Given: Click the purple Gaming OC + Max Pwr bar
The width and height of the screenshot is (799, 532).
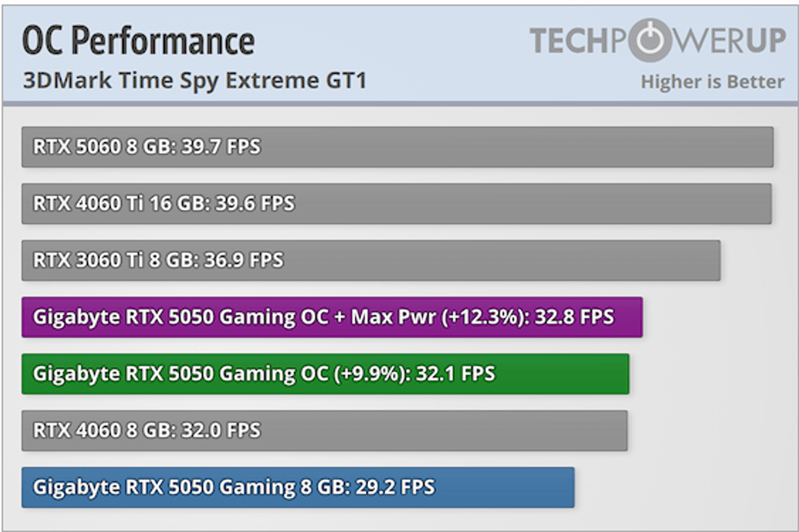Looking at the screenshot, I should tap(332, 317).
